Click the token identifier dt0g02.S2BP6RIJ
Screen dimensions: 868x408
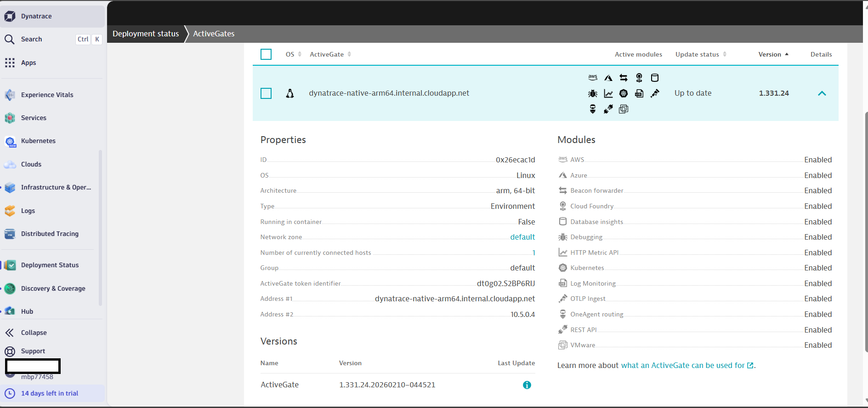pyautogui.click(x=506, y=283)
